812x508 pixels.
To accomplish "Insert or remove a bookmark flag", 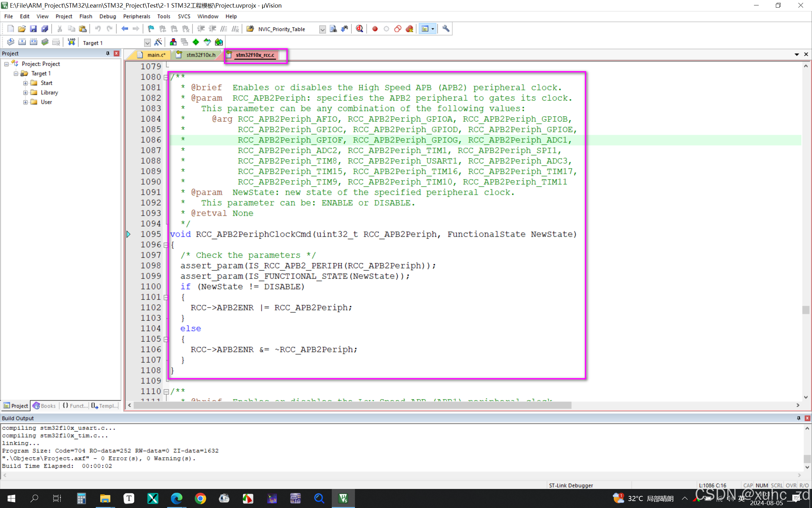I will [151, 29].
